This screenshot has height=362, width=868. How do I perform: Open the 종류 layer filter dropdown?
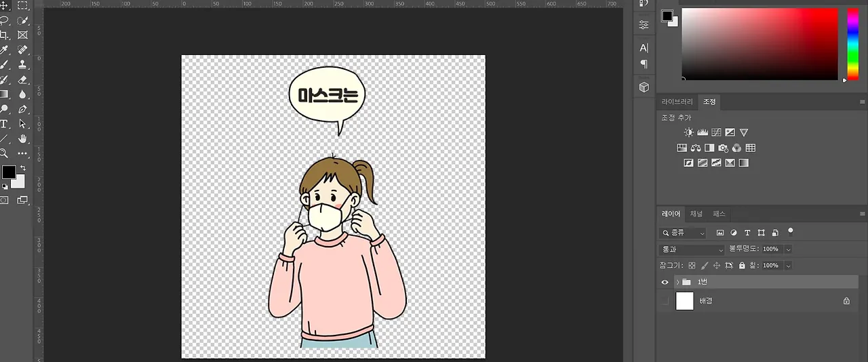coord(684,233)
